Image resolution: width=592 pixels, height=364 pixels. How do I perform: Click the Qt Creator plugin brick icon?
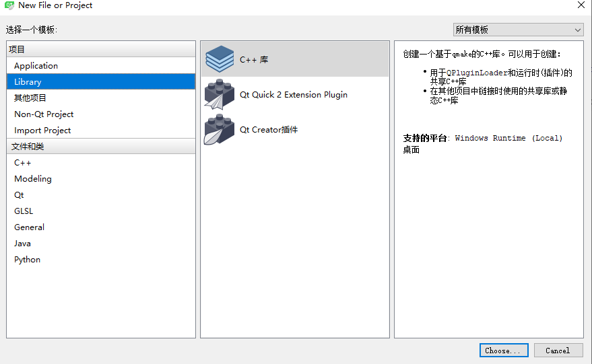pyautogui.click(x=220, y=129)
